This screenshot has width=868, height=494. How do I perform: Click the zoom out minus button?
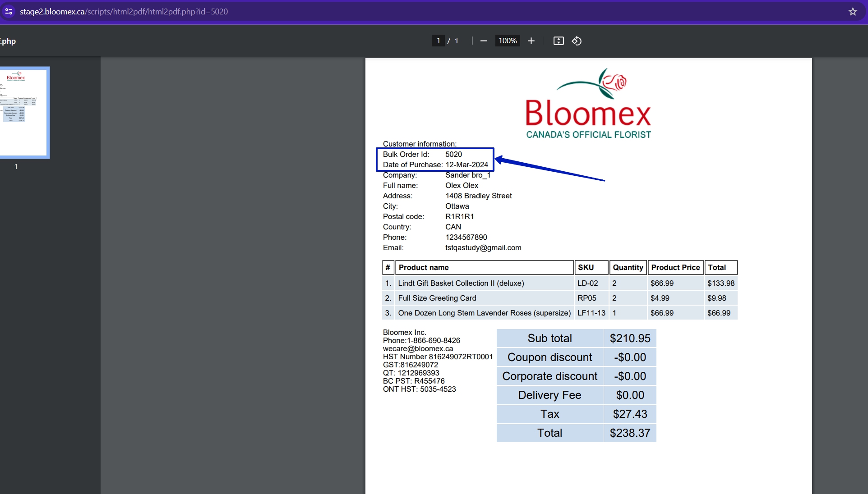point(484,41)
